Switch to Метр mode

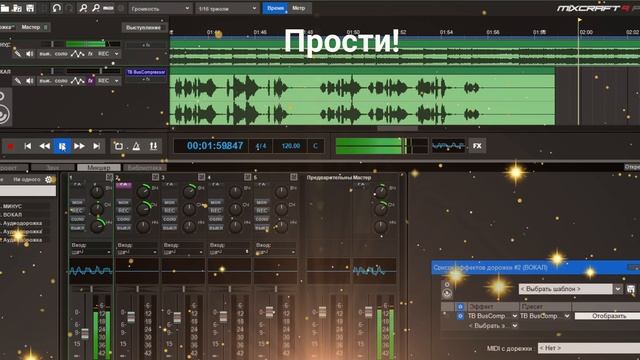pyautogui.click(x=299, y=8)
